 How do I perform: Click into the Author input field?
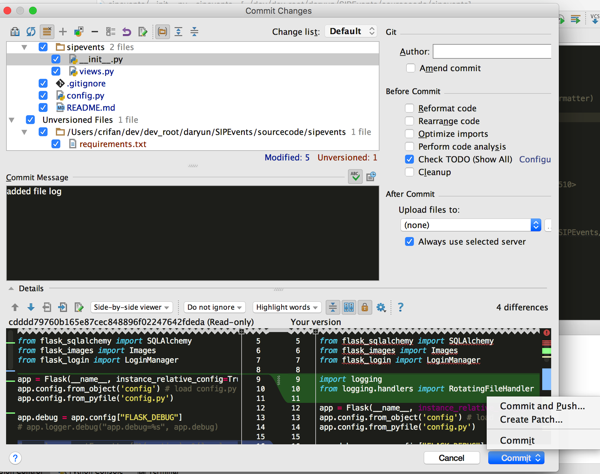pyautogui.click(x=491, y=51)
